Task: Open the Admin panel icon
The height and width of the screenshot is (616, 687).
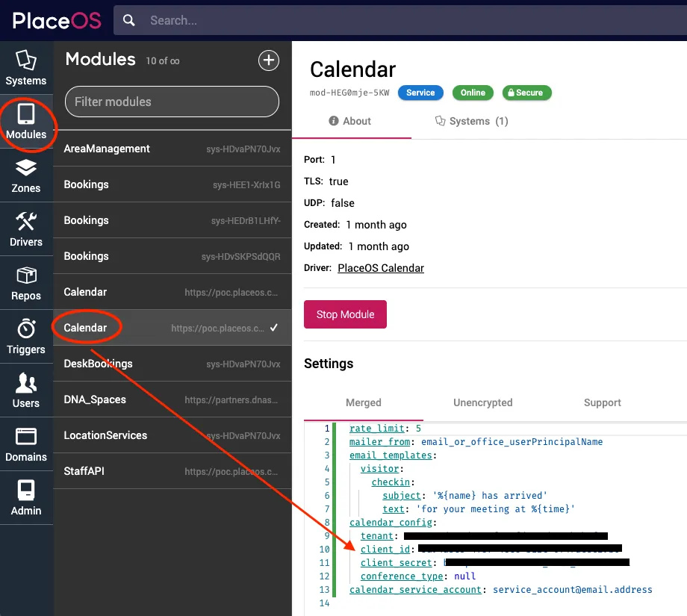Action: [x=26, y=499]
